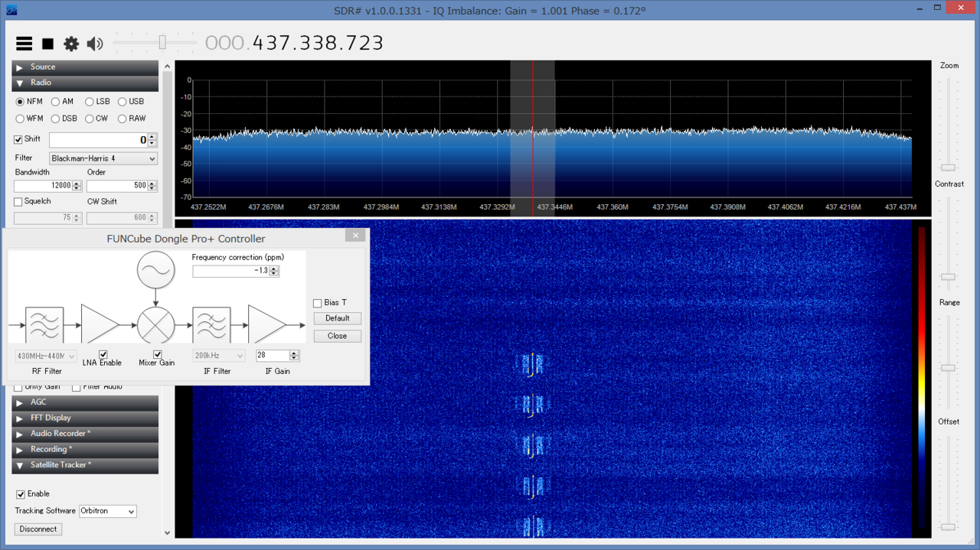Select the NFM demodulation mode
Viewport: 980px width, 550px height.
coord(30,102)
